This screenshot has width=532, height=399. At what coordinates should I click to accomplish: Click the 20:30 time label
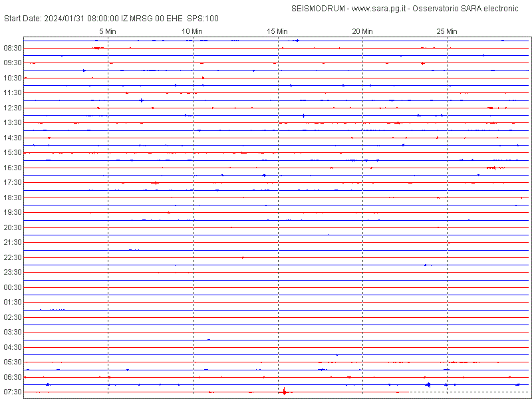(x=13, y=227)
